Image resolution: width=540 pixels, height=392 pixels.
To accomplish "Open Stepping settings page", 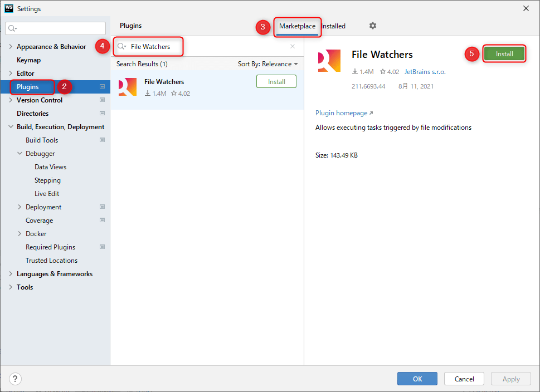I will coord(47,180).
